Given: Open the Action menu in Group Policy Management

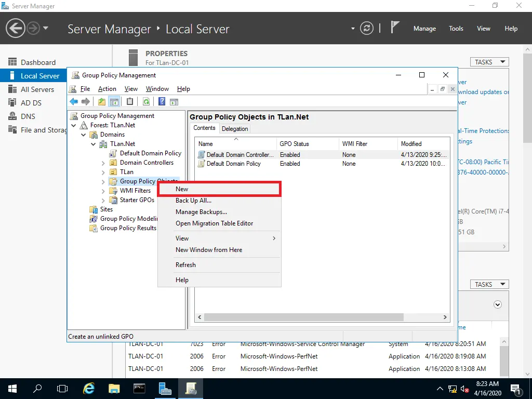Looking at the screenshot, I should (107, 88).
